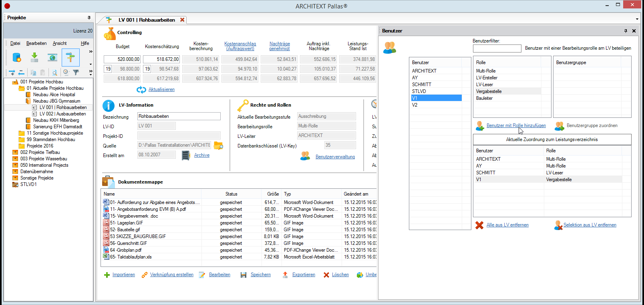Select Neubau Alice Hospital in project tree
The image size is (644, 305).
click(x=54, y=95)
